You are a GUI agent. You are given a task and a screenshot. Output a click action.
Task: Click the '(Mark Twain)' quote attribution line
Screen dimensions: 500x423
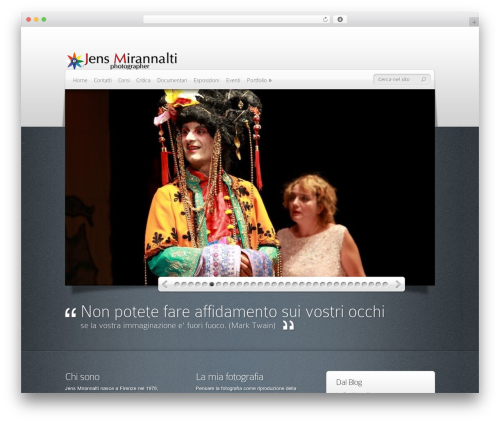[x=252, y=325]
